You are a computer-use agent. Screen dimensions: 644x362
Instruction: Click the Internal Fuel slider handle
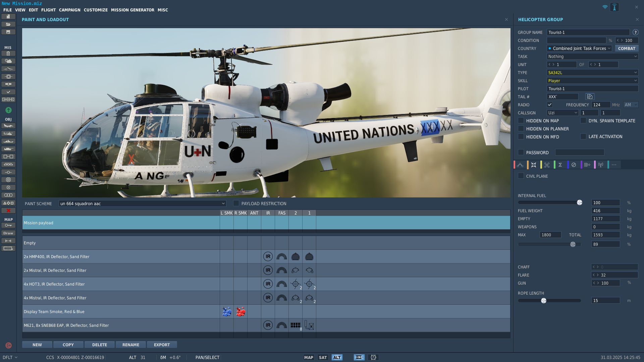[x=580, y=202]
